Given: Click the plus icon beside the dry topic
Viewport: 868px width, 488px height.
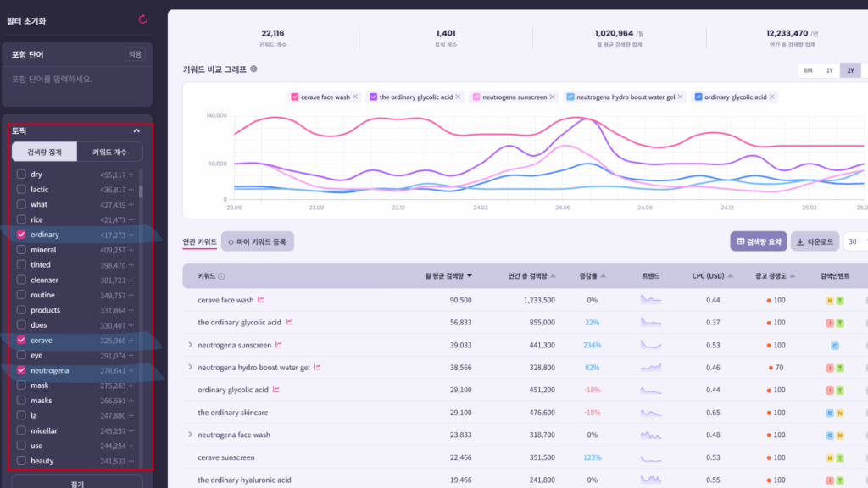Looking at the screenshot, I should pos(131,175).
